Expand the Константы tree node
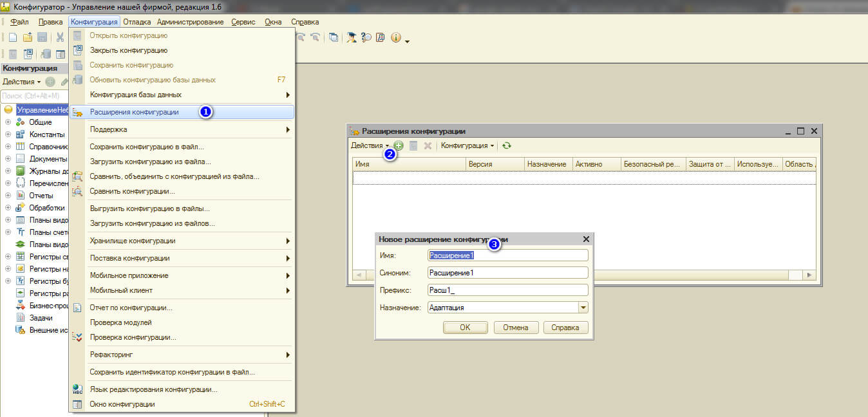This screenshot has height=417, width=868. (8, 134)
